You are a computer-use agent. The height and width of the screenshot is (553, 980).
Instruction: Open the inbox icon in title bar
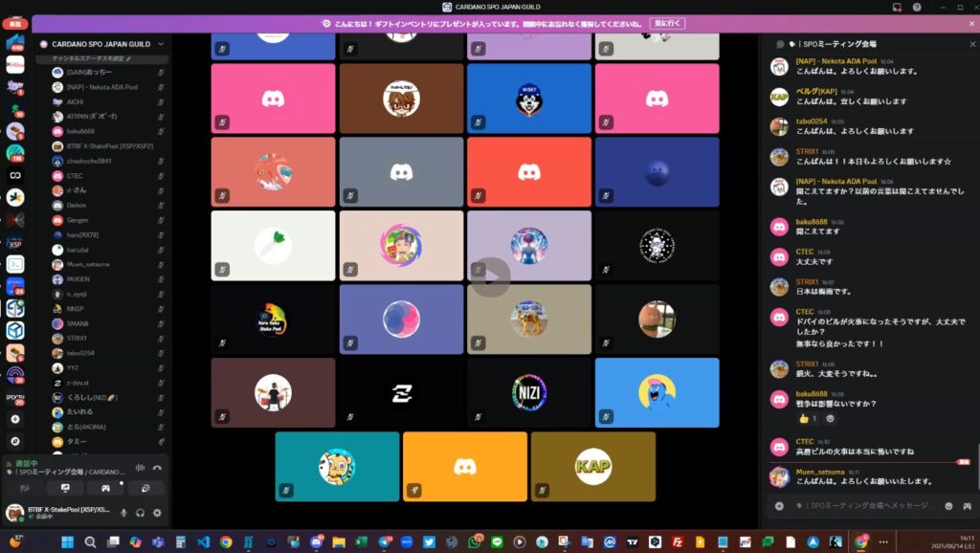point(897,7)
